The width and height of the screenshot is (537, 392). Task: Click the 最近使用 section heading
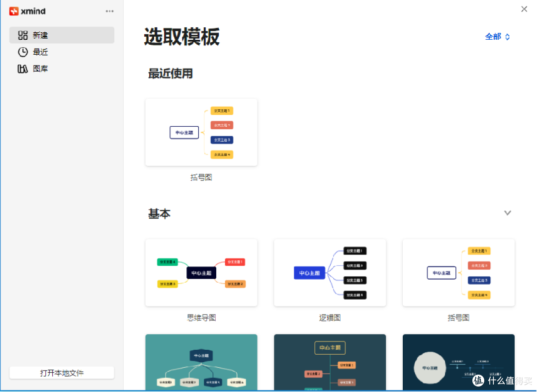(x=170, y=73)
